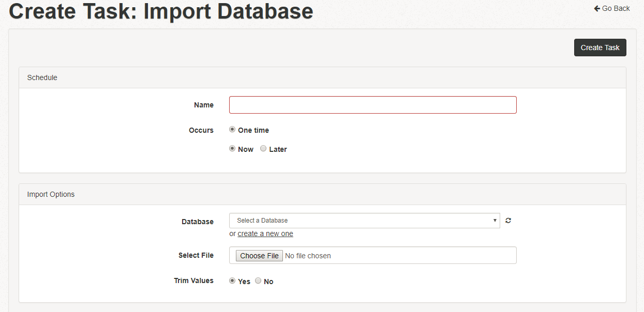Choose the Later radio option
Screen dimensions: 644x312
click(x=263, y=149)
